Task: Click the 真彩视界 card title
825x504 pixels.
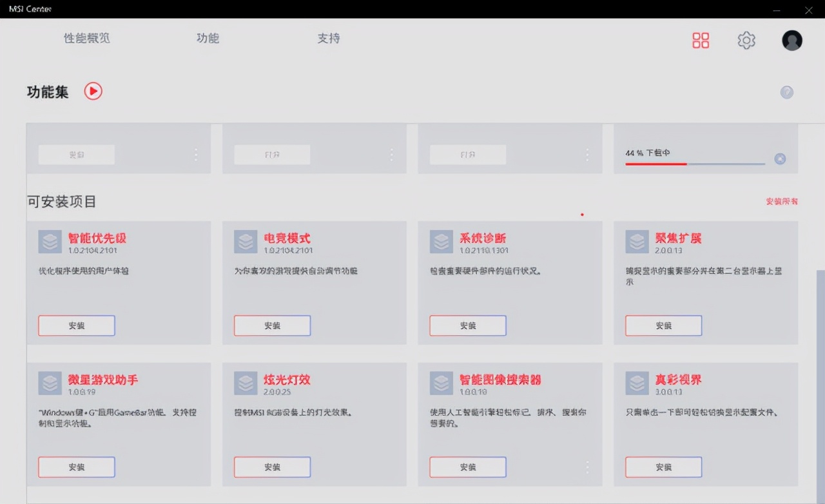Action: point(679,380)
